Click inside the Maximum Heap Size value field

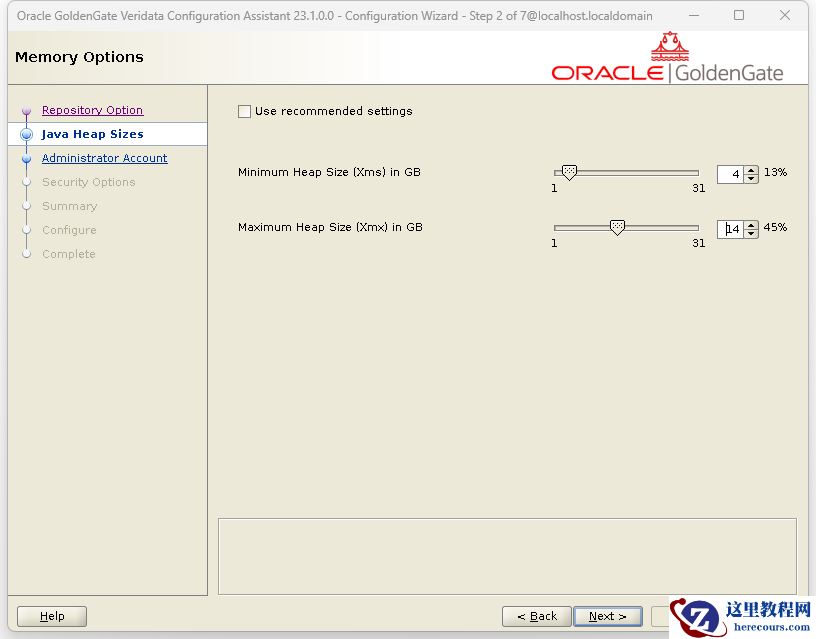(730, 229)
